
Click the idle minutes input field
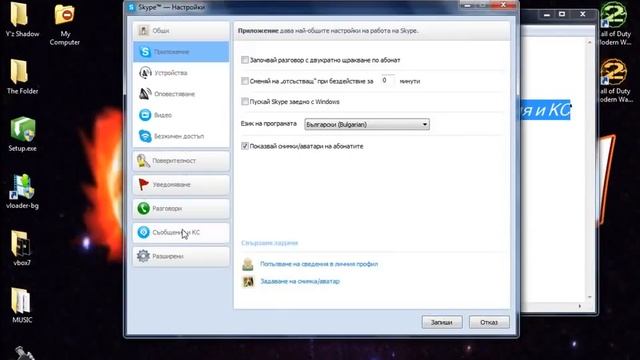pyautogui.click(x=388, y=81)
